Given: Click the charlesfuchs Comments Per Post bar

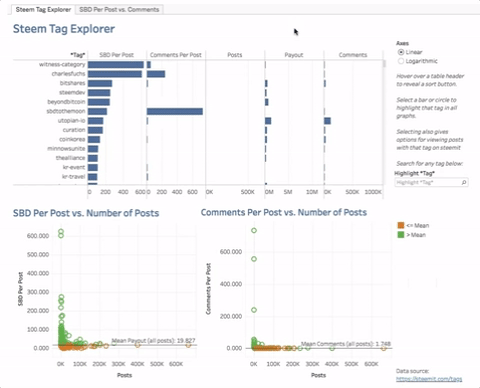Looking at the screenshot, I should 156,74.
